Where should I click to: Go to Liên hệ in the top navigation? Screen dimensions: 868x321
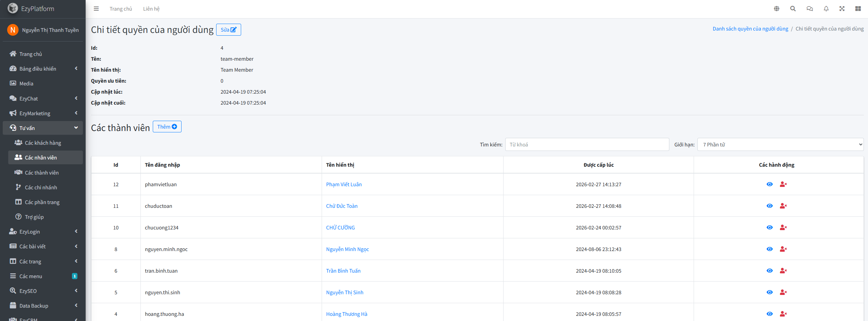pos(151,9)
